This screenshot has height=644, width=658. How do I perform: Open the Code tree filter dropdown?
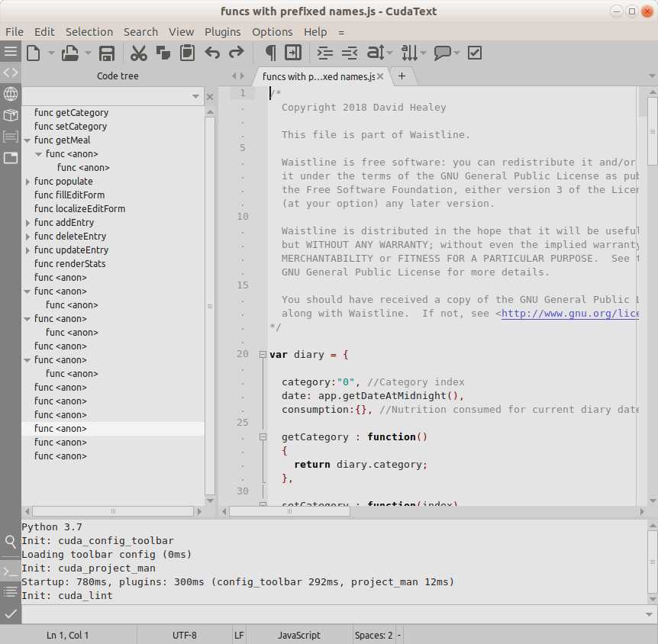click(x=196, y=97)
